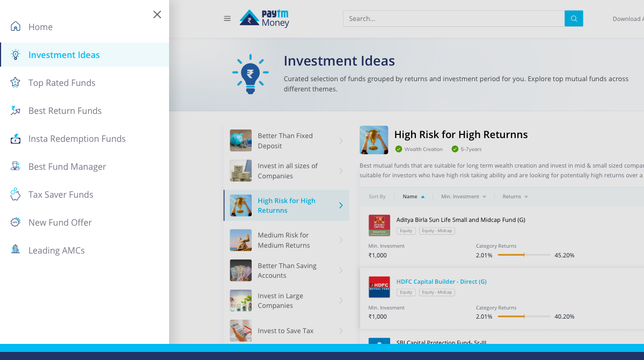Close the side navigation drawer
The image size is (644, 360).
[157, 15]
